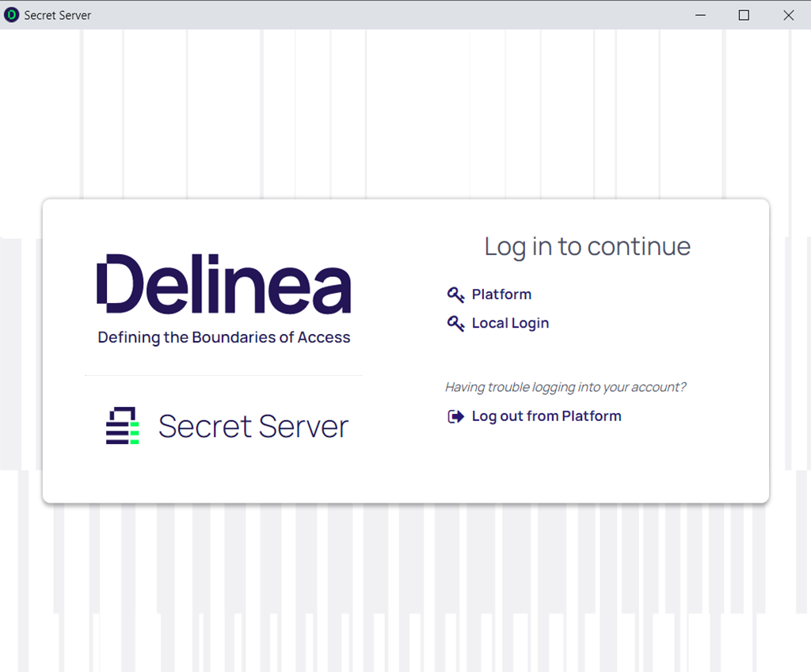Click the key icon beside Platform

tap(455, 295)
